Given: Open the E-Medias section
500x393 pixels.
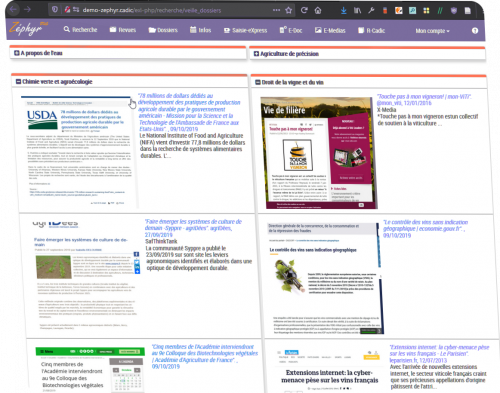Looking at the screenshot, I should point(330,31).
